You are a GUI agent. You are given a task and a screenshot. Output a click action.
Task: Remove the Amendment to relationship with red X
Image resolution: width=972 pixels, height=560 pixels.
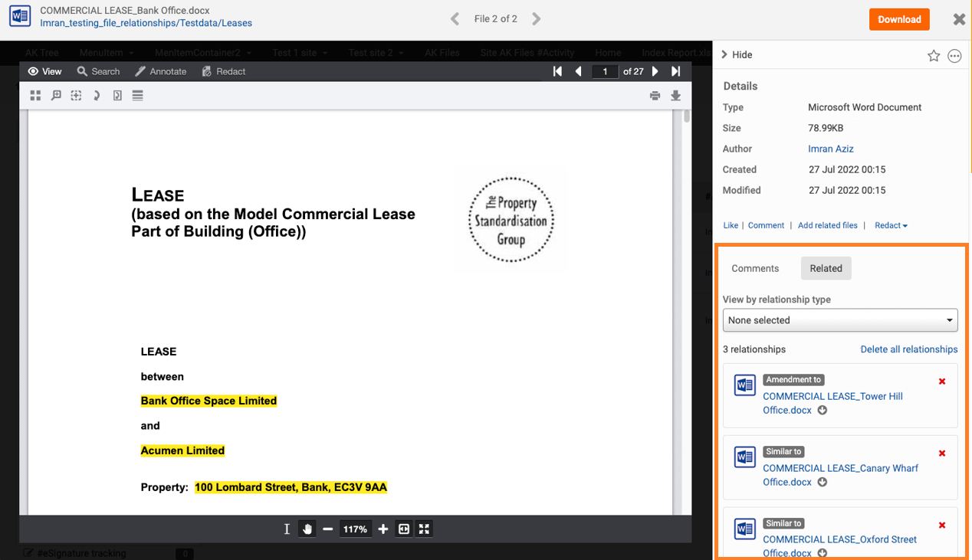[942, 382]
